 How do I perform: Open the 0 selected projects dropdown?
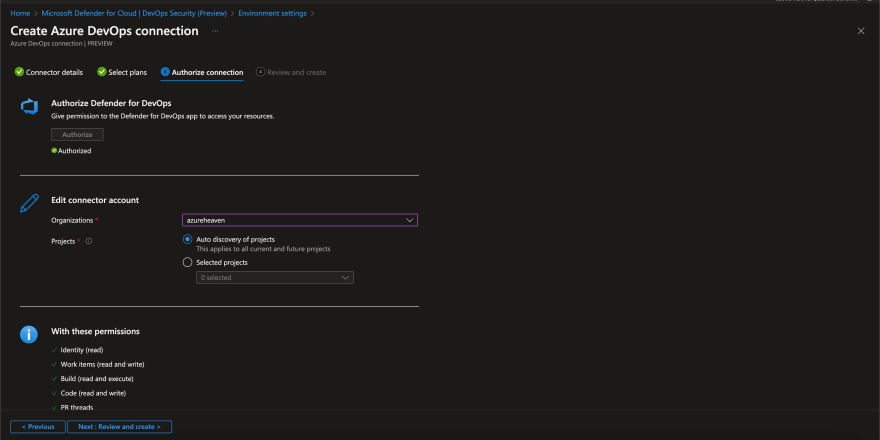click(x=274, y=278)
